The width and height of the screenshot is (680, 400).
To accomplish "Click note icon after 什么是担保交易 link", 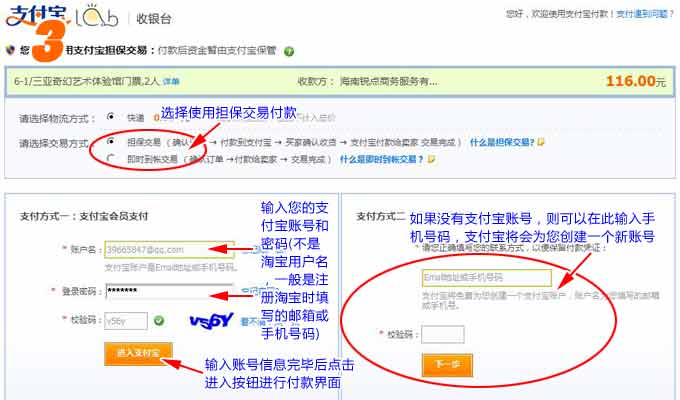I will pyautogui.click(x=541, y=142).
